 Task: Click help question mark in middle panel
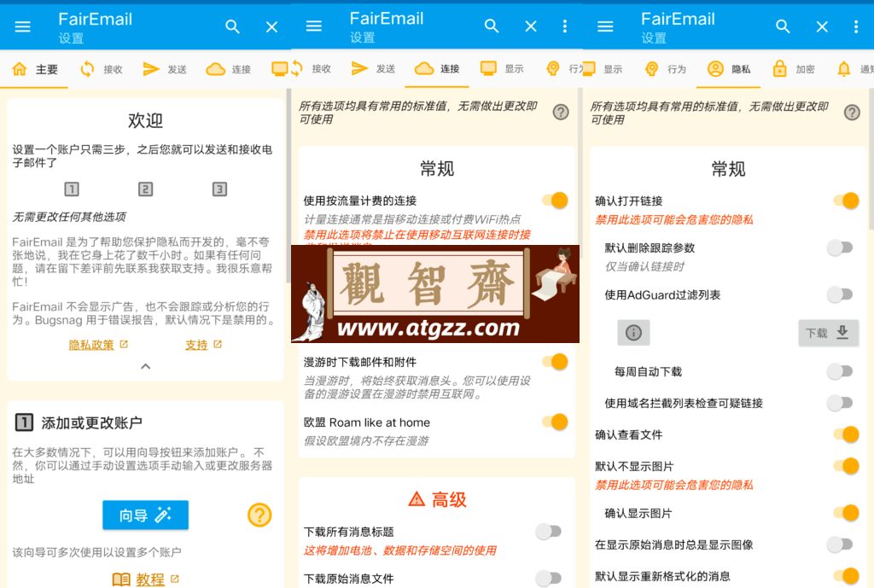coord(561,112)
